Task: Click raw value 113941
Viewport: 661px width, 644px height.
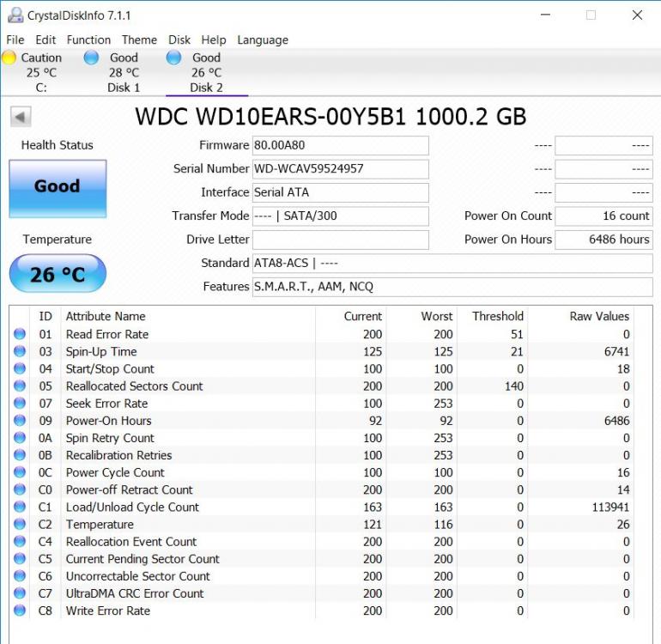Action: [x=610, y=507]
